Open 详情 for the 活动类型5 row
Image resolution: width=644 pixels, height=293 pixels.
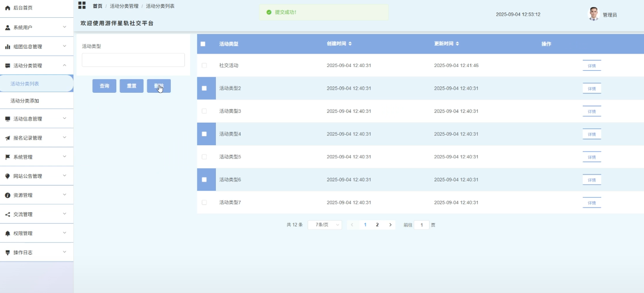click(x=592, y=157)
